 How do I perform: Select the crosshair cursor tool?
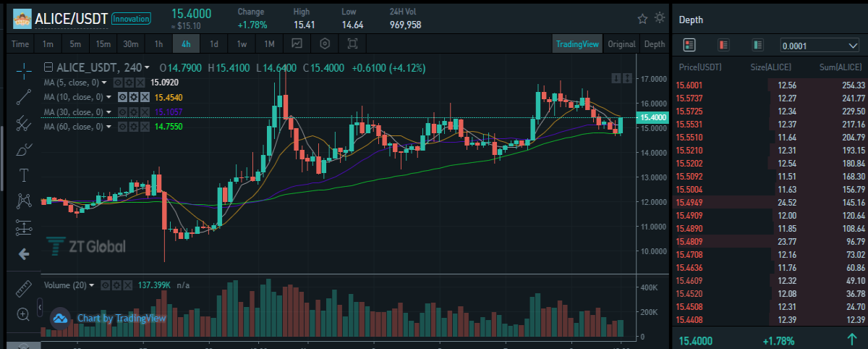pos(24,70)
